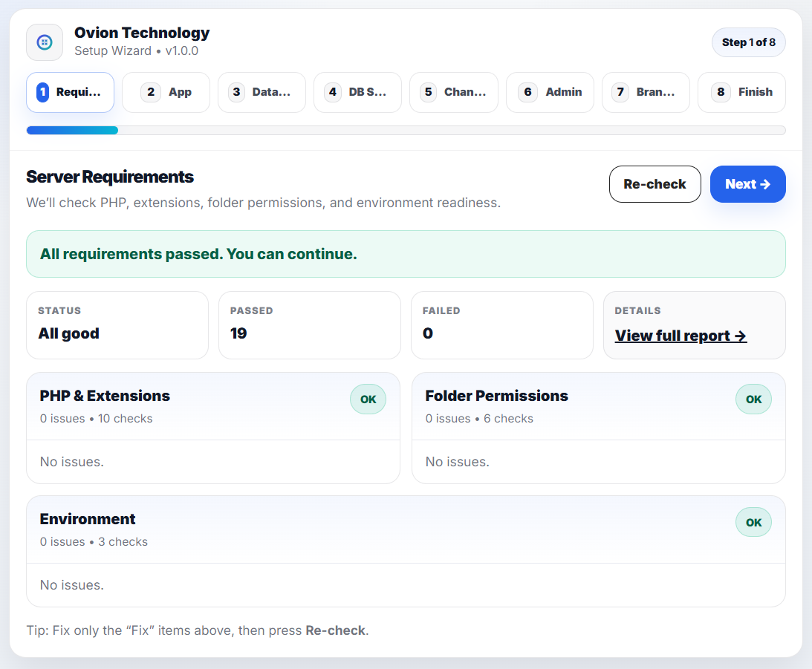Open the Finish step tab
The image size is (812, 669).
[x=741, y=91]
